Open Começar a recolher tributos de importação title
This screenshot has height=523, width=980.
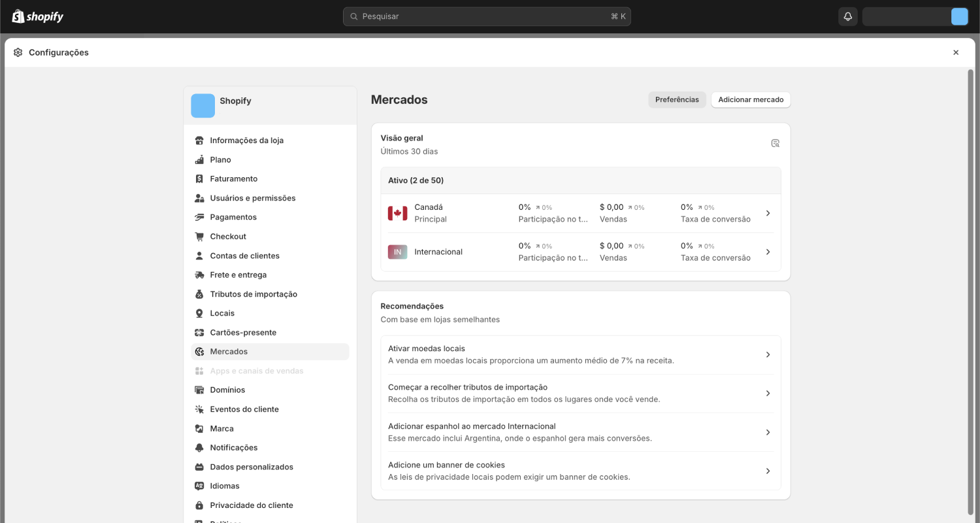coord(468,388)
